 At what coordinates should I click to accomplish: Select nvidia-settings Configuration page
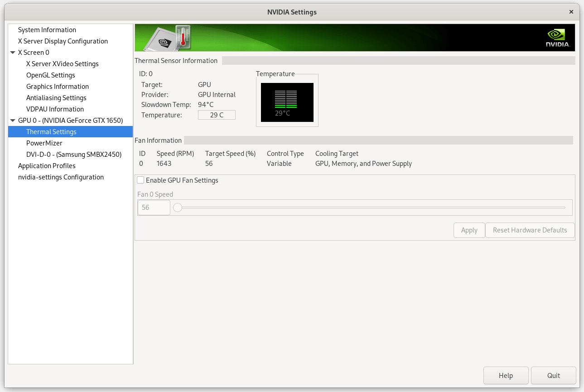pyautogui.click(x=61, y=177)
